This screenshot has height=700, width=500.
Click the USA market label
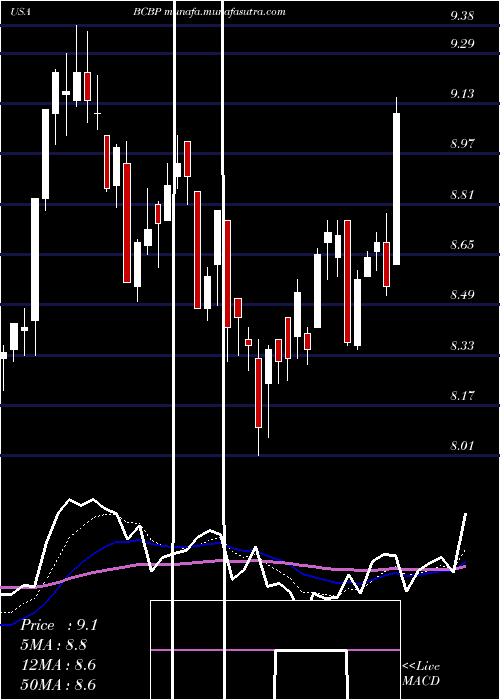pyautogui.click(x=20, y=12)
